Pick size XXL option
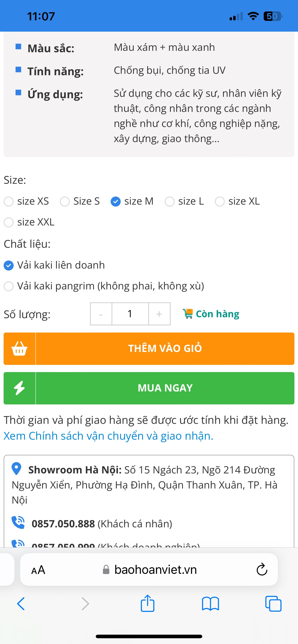298x644 pixels. (x=9, y=222)
